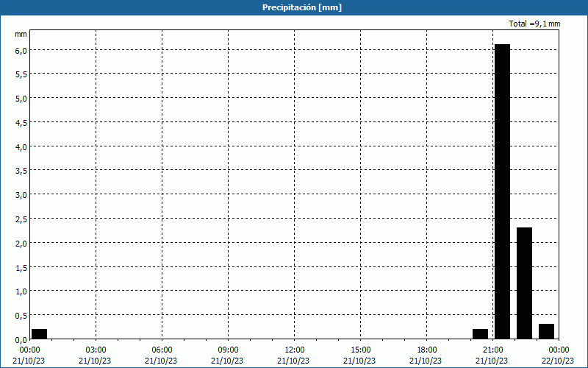
Task: Click the 06:00 time label on the x-axis
Action: pyautogui.click(x=162, y=350)
